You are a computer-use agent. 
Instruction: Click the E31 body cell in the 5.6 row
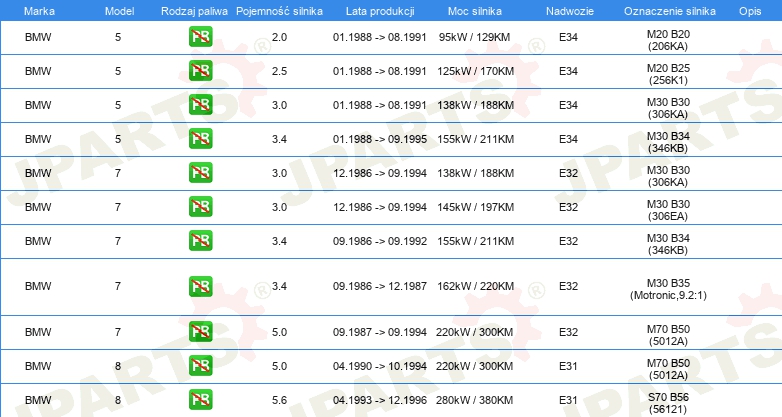569,400
